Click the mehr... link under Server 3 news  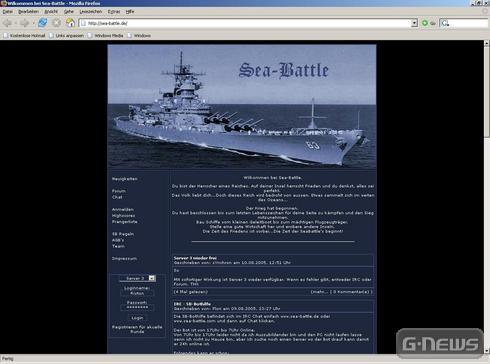click(319, 292)
